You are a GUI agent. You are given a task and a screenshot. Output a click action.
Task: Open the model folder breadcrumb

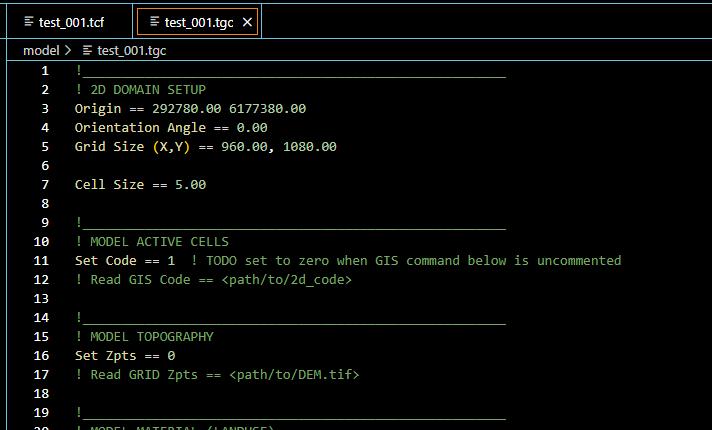(41, 50)
